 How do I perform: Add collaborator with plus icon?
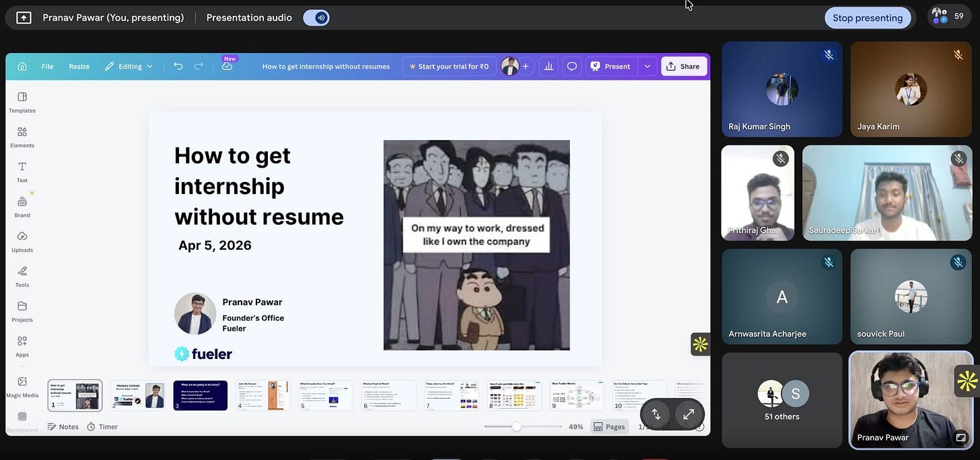tap(525, 66)
